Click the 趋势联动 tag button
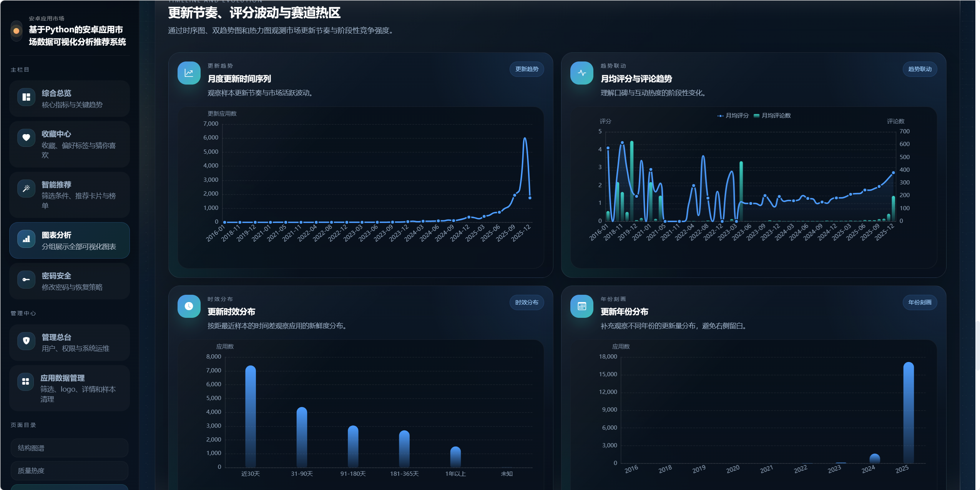The height and width of the screenshot is (490, 980). (919, 69)
